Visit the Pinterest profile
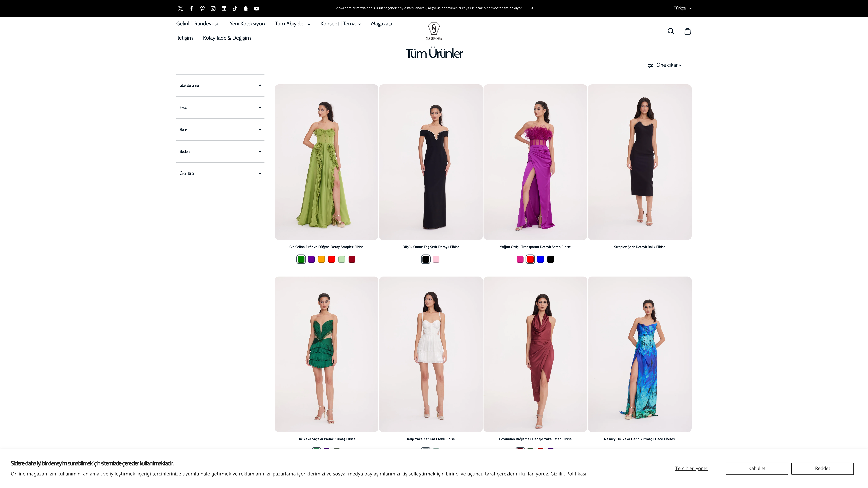868x488 pixels. 202,8
